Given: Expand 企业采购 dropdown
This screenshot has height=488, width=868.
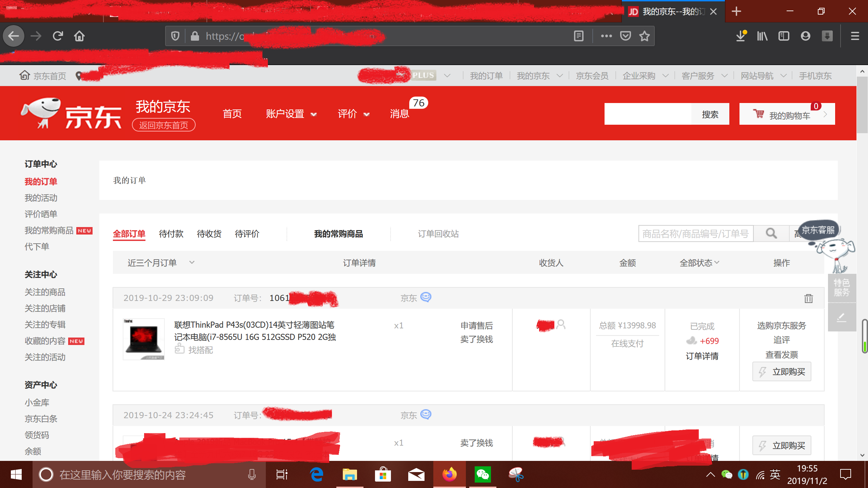Looking at the screenshot, I should coord(666,76).
